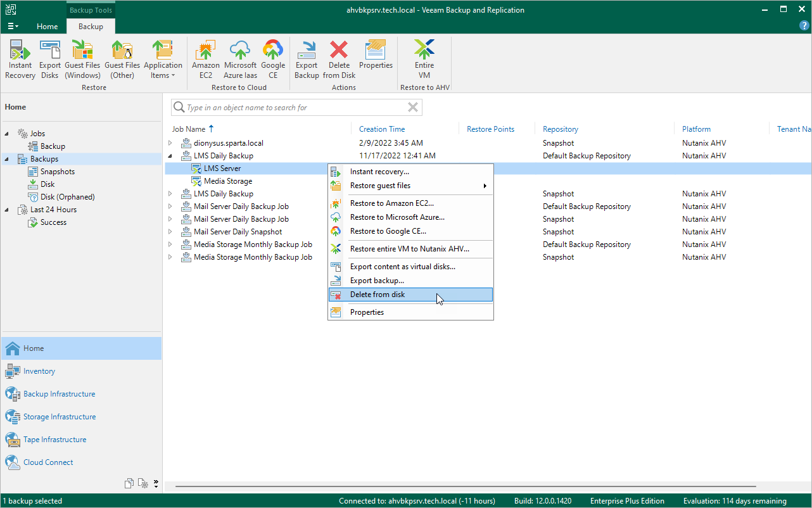Image resolution: width=812 pixels, height=508 pixels.
Task: Expand the snapshot Media Storage Monthly Backup Job
Action: pyautogui.click(x=170, y=257)
